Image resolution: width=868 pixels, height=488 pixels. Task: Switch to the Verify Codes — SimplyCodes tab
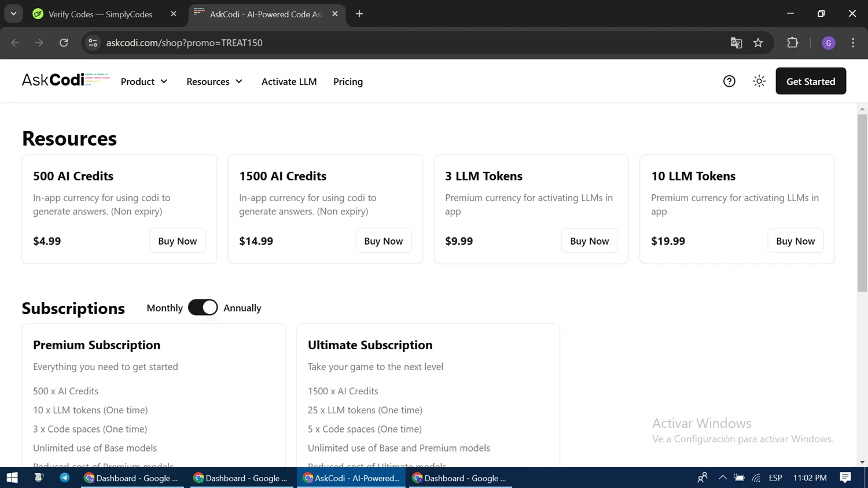pyautogui.click(x=101, y=14)
